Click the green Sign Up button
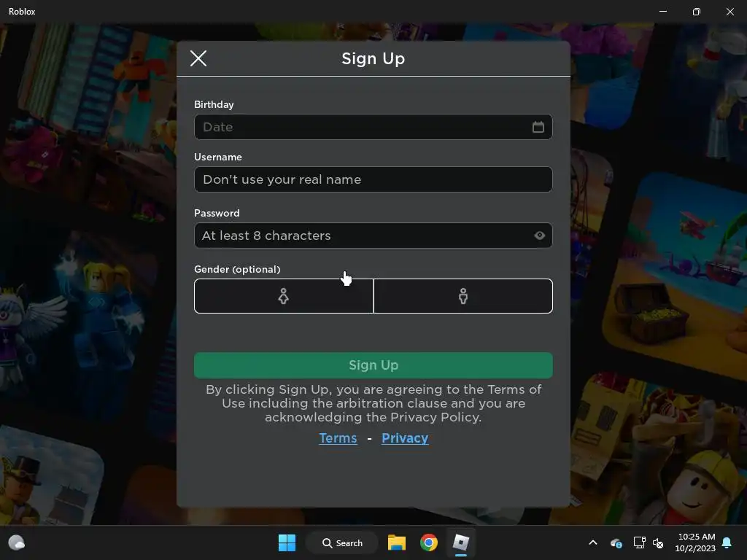Viewport: 747px width, 560px height. coord(373,365)
